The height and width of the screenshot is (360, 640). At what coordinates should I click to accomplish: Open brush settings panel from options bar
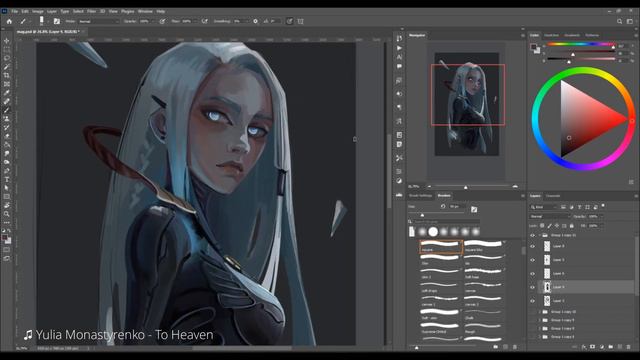[57, 21]
